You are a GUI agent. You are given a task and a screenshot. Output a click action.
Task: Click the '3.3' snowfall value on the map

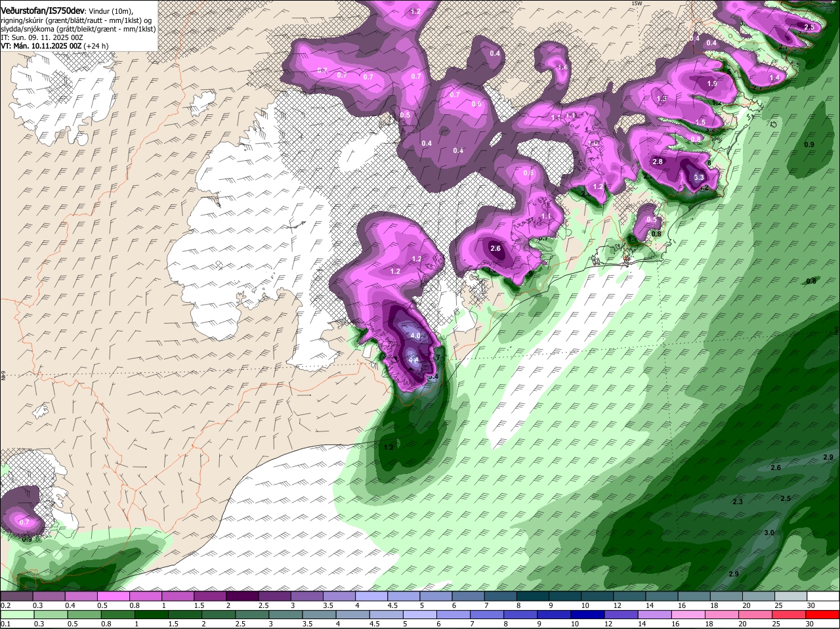tap(699, 177)
